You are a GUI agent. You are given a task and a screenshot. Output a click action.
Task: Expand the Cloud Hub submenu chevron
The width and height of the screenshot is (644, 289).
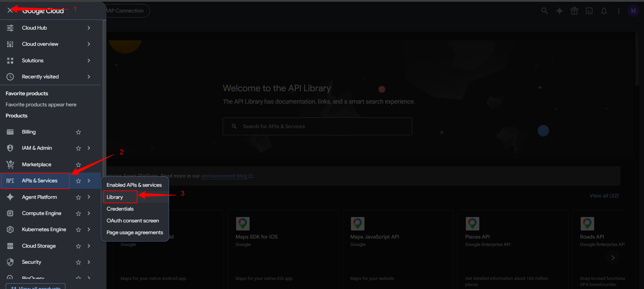click(x=89, y=28)
